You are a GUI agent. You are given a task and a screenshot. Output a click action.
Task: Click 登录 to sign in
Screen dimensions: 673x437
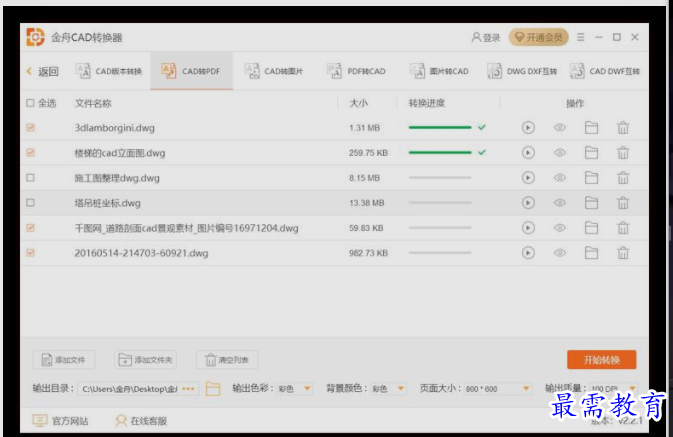pyautogui.click(x=486, y=37)
